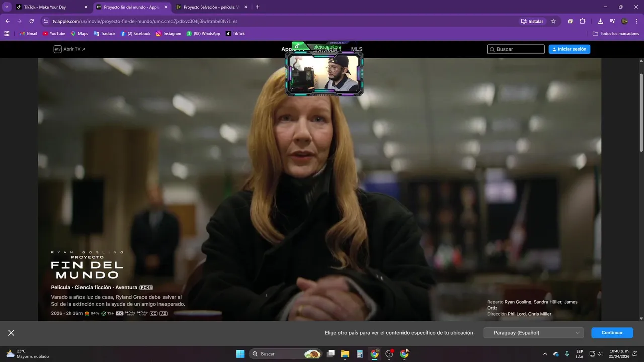The image size is (644, 362).
Task: Close the Proyecto Salvación tab
Action: (245, 7)
